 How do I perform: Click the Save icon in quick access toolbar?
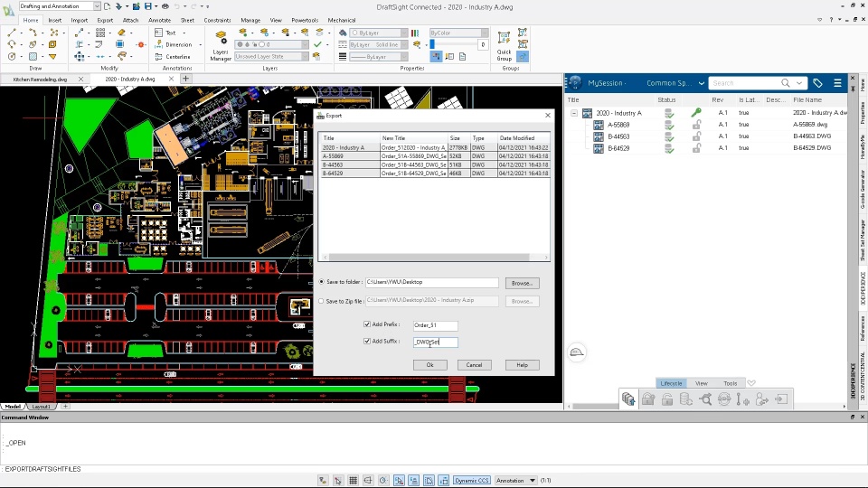pyautogui.click(x=147, y=6)
